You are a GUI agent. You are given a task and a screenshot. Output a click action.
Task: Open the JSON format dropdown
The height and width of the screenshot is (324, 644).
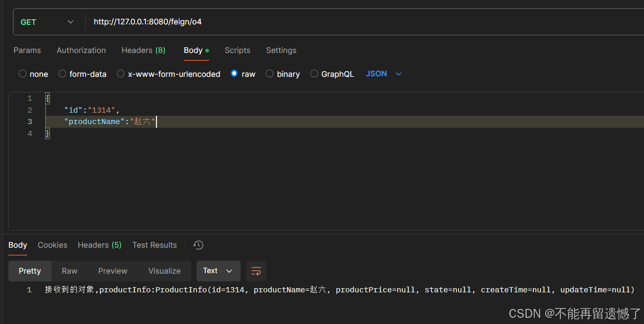pyautogui.click(x=383, y=73)
